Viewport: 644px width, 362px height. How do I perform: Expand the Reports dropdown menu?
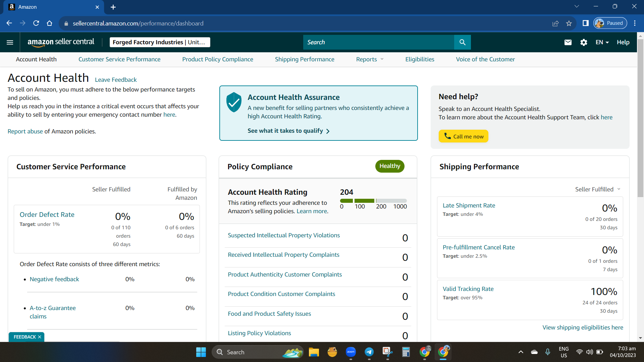tap(370, 59)
